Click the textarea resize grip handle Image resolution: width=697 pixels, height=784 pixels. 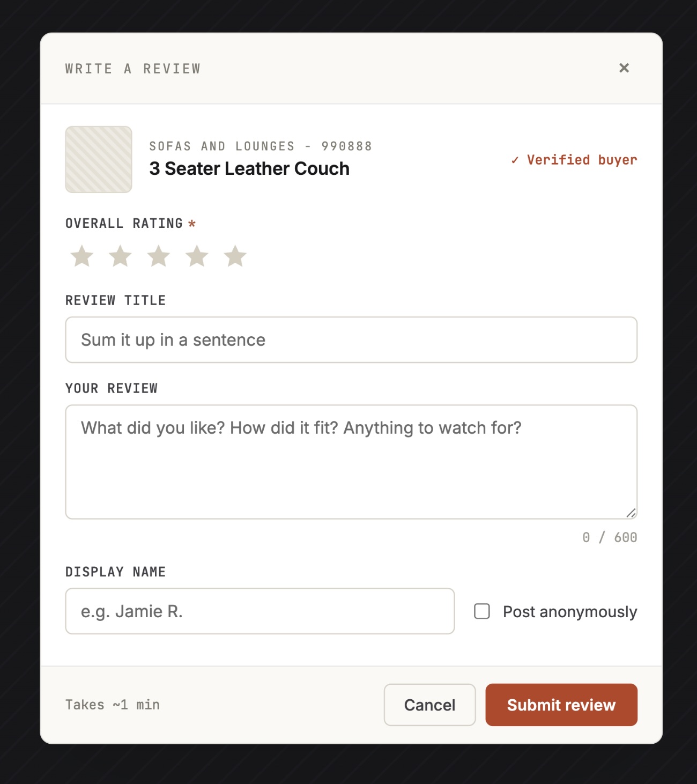pos(632,512)
